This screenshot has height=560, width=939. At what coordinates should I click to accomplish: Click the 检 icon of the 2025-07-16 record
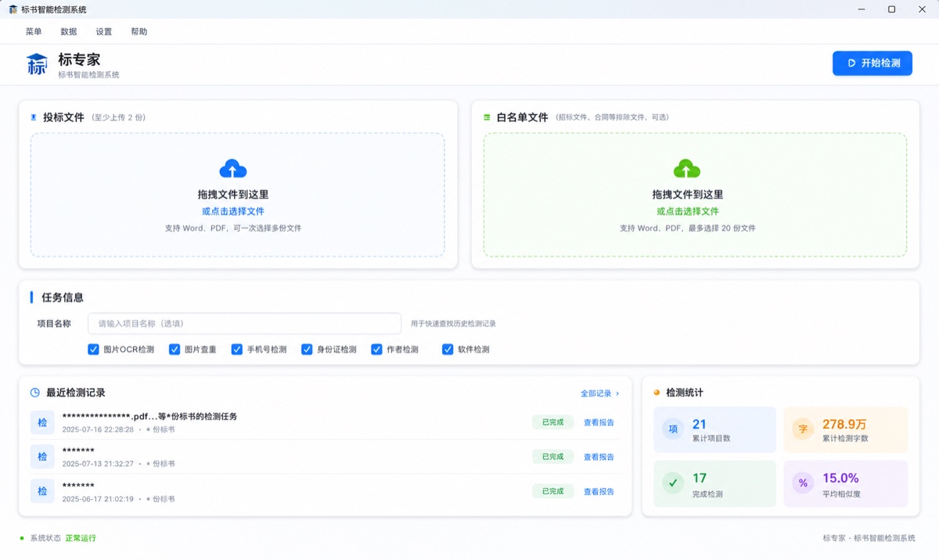[42, 422]
